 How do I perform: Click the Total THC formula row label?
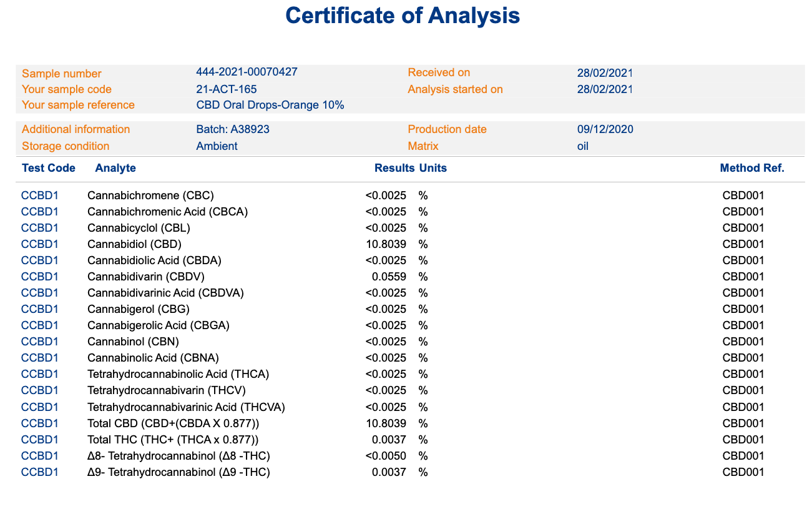point(173,440)
